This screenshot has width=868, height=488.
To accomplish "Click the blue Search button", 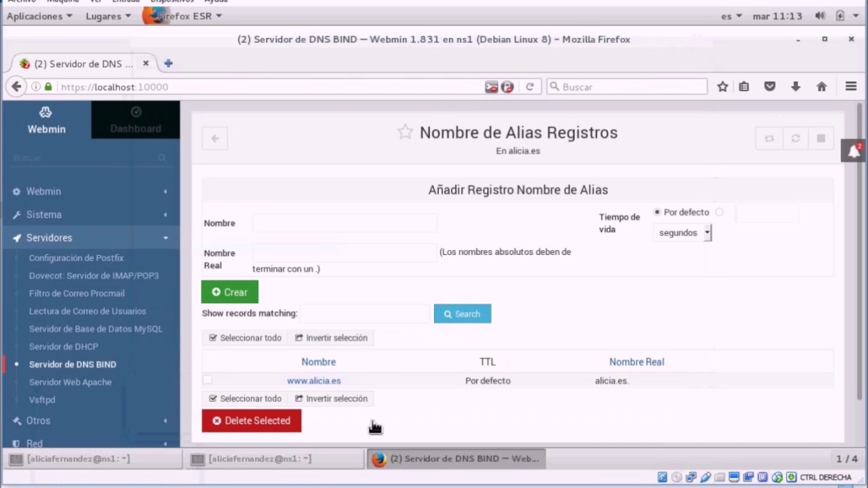I will [x=462, y=314].
